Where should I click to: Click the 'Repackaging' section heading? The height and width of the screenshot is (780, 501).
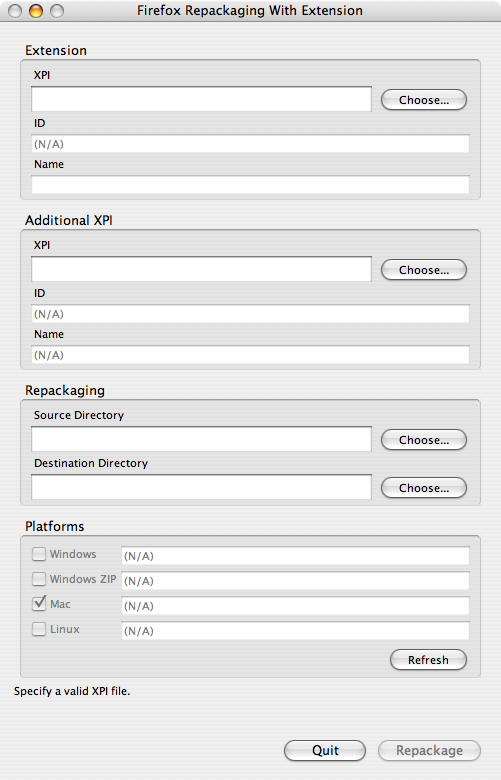point(65,390)
